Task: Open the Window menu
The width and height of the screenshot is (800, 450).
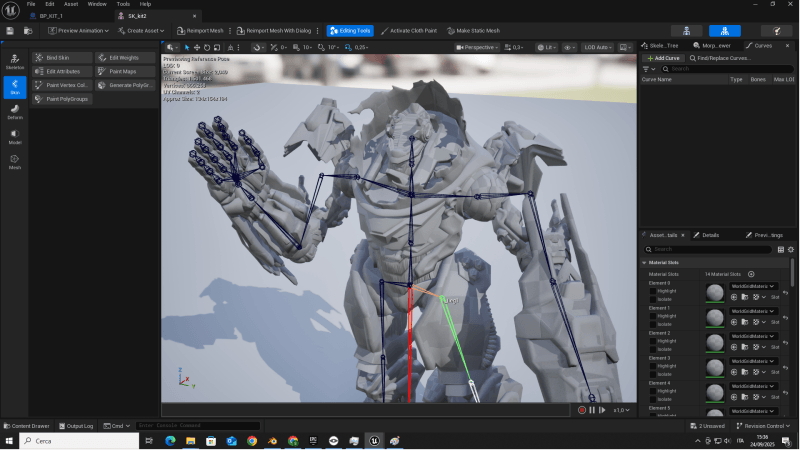Action: pos(97,4)
